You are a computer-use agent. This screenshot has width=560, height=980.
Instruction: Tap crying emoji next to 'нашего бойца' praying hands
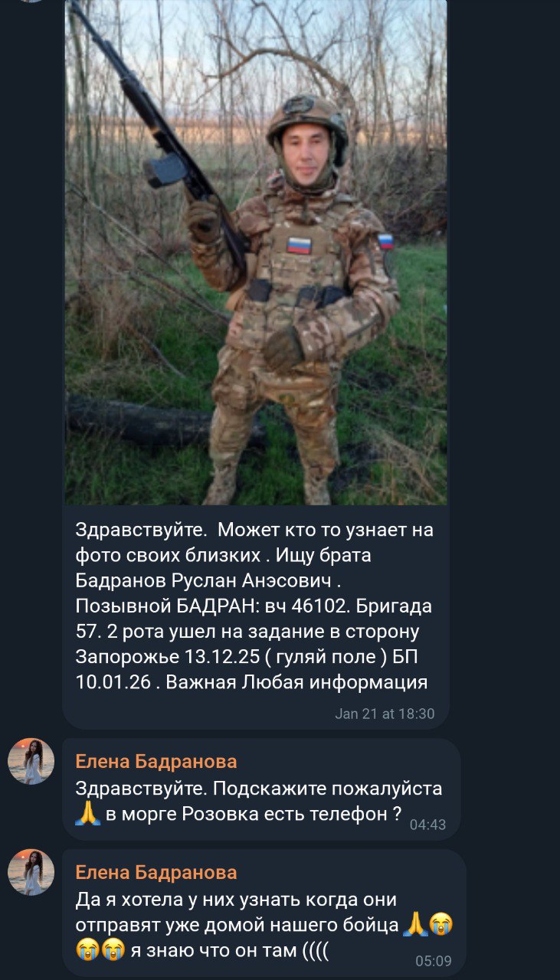(440, 924)
